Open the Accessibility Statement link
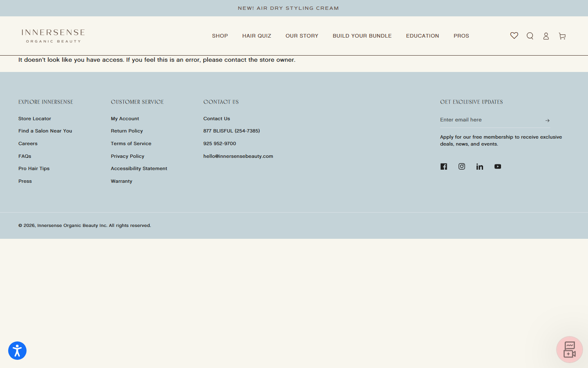 coord(139,168)
